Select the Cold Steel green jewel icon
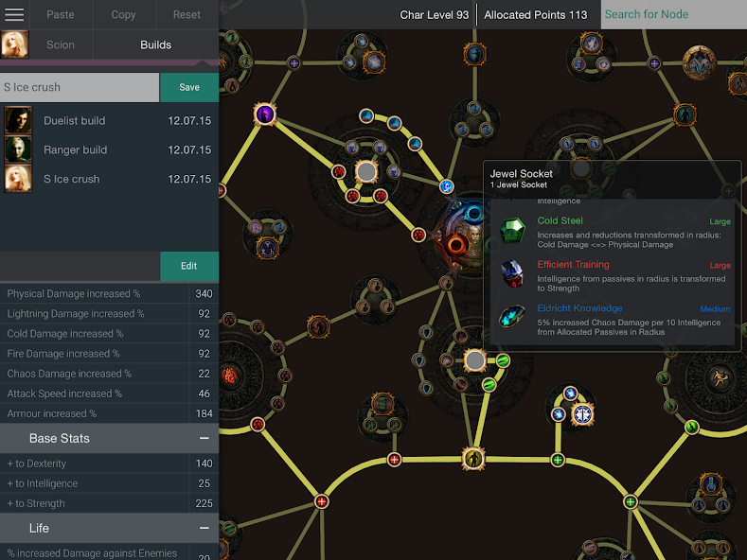The image size is (747, 560). [x=513, y=229]
